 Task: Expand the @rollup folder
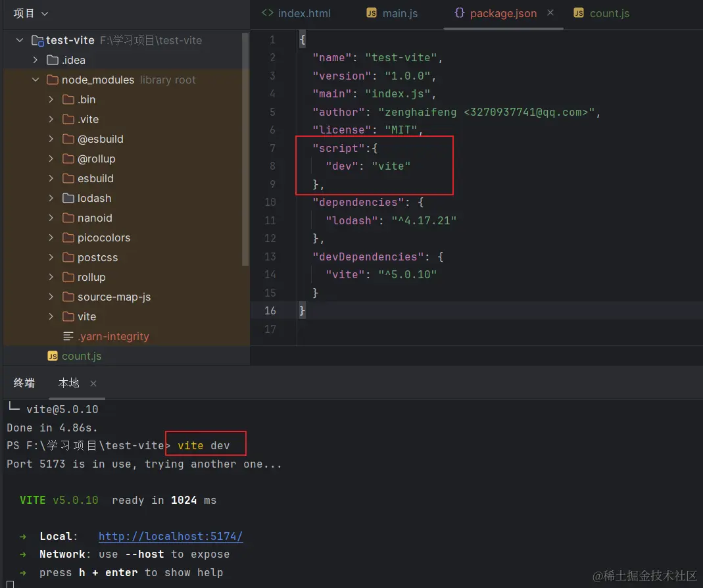[x=51, y=159]
